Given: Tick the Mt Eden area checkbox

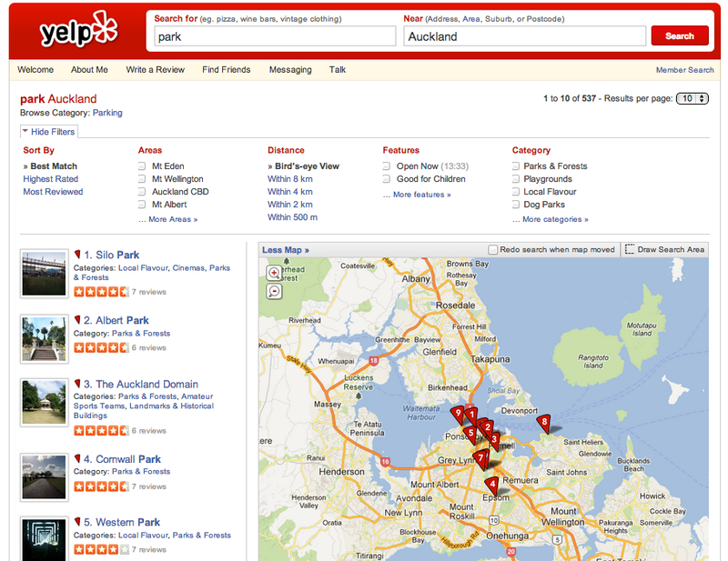Looking at the screenshot, I should click(142, 166).
